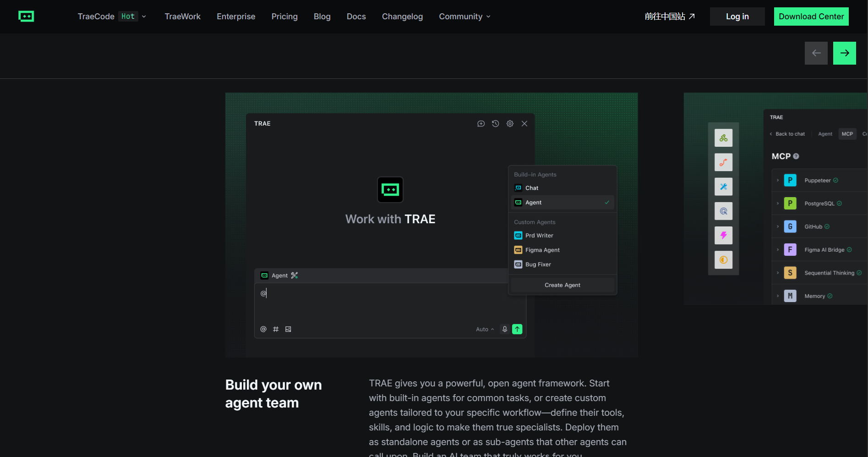
Task: Close the TRAE chat panel
Action: [x=524, y=124]
